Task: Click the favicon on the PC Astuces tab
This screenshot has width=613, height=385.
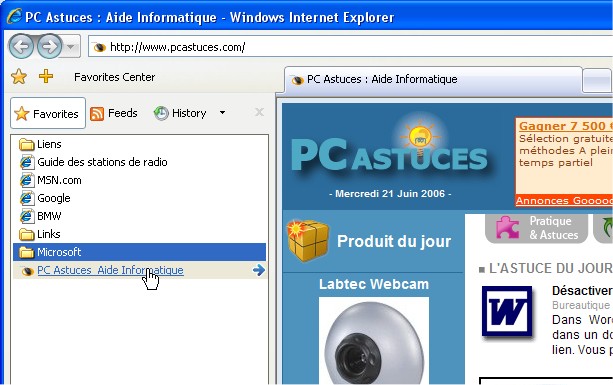Action: click(298, 80)
